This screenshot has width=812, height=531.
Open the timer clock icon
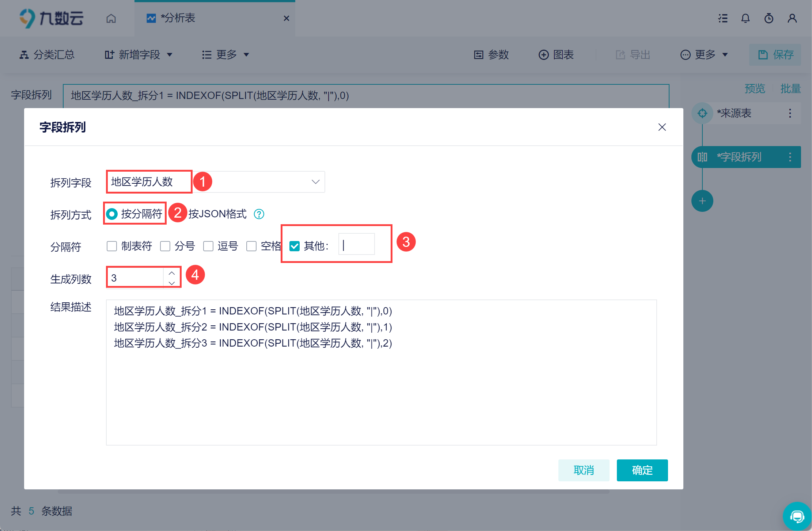pyautogui.click(x=769, y=18)
